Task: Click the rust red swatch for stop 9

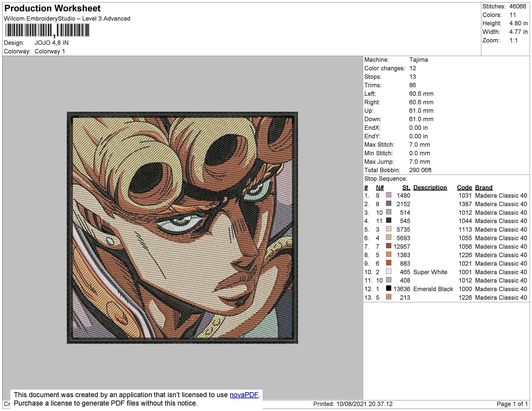Action: click(x=389, y=263)
